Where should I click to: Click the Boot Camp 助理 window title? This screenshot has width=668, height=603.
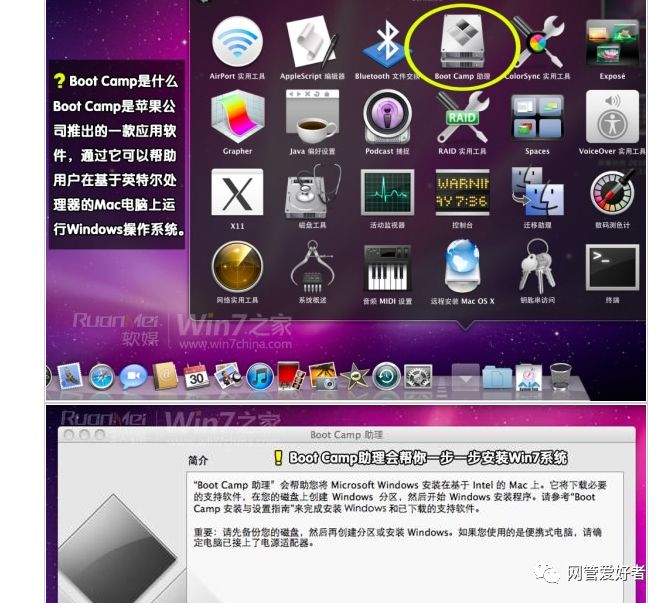click(x=347, y=435)
